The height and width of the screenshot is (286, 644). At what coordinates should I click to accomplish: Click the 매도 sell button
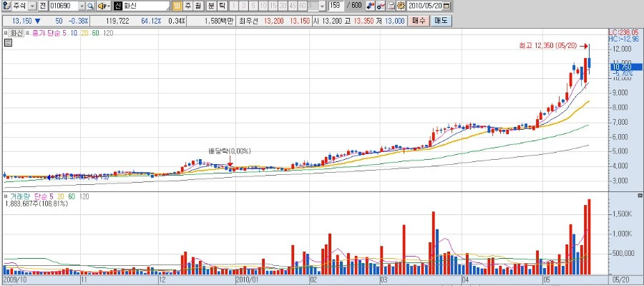[441, 21]
